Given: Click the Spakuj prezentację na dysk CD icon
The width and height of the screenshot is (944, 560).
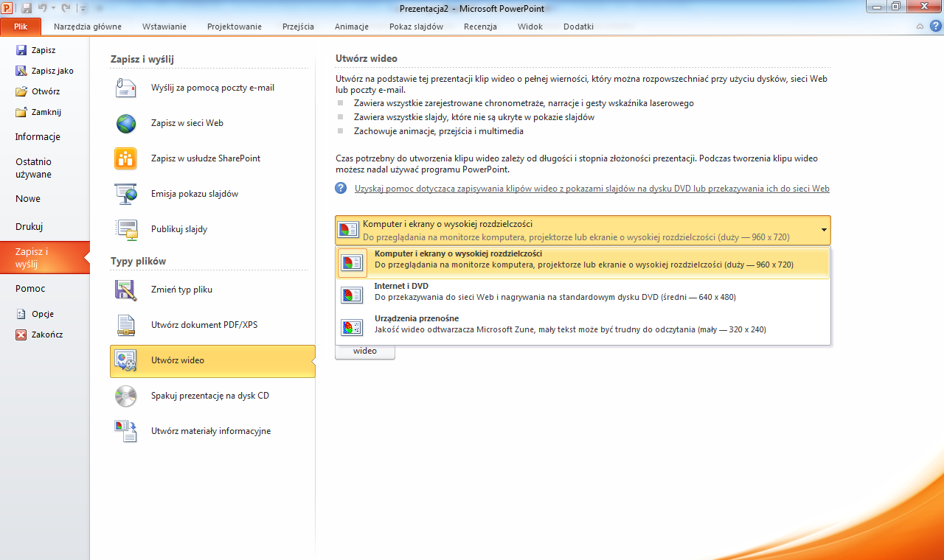Looking at the screenshot, I should (126, 396).
